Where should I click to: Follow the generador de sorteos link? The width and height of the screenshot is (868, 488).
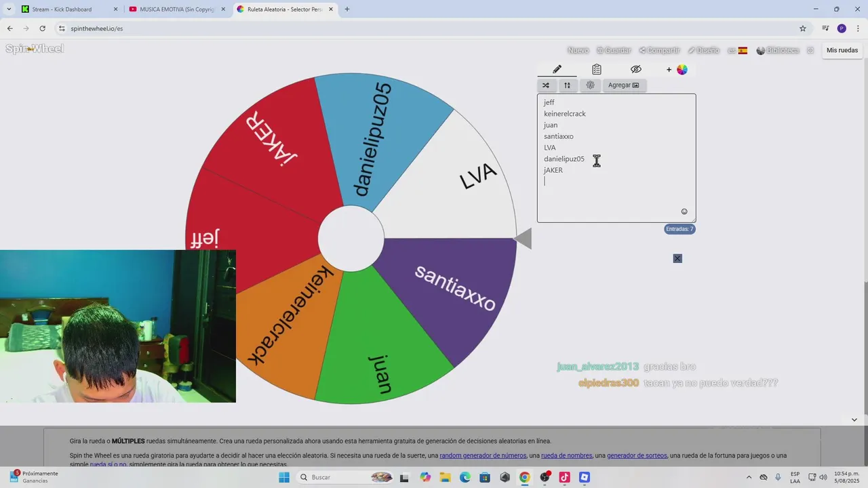[637, 455]
